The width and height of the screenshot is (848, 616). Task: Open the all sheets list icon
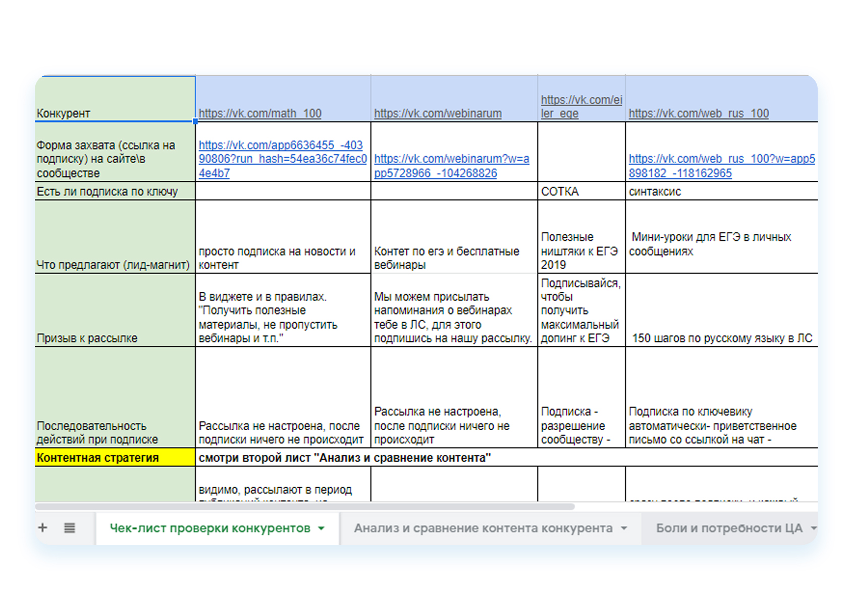tap(70, 528)
